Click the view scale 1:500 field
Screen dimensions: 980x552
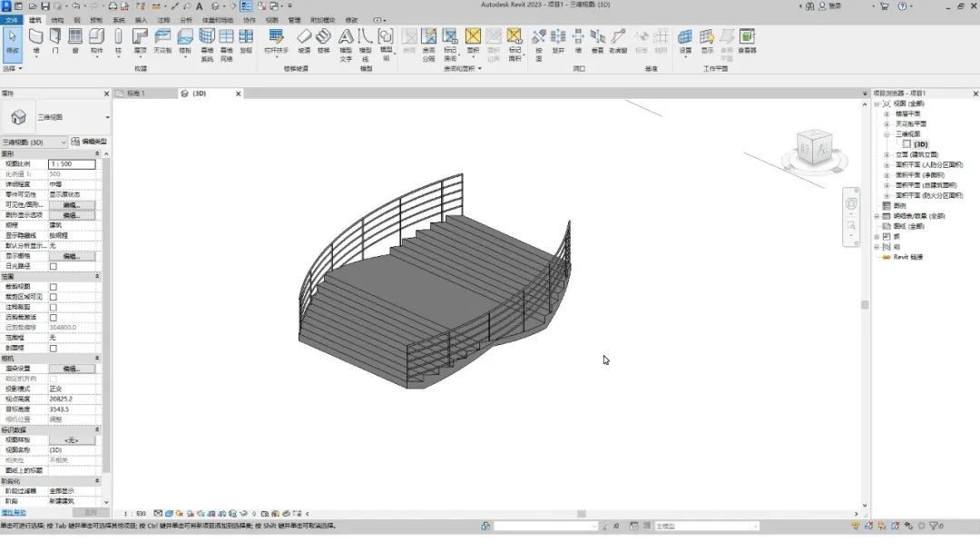tap(72, 163)
